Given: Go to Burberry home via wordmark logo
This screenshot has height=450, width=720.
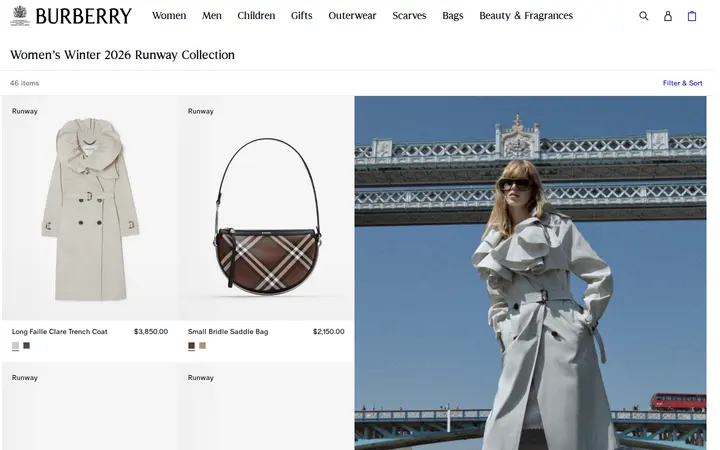Looking at the screenshot, I should pyautogui.click(x=83, y=16).
